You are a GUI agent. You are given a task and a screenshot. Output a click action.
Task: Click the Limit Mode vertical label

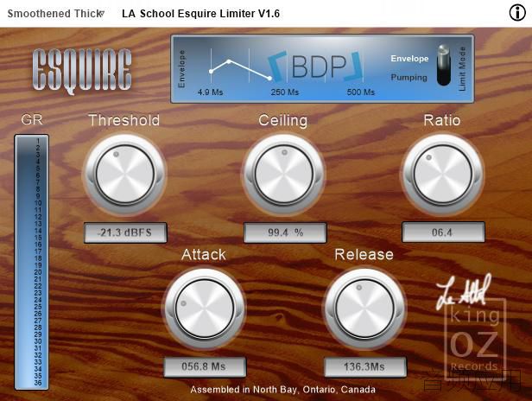coord(462,68)
